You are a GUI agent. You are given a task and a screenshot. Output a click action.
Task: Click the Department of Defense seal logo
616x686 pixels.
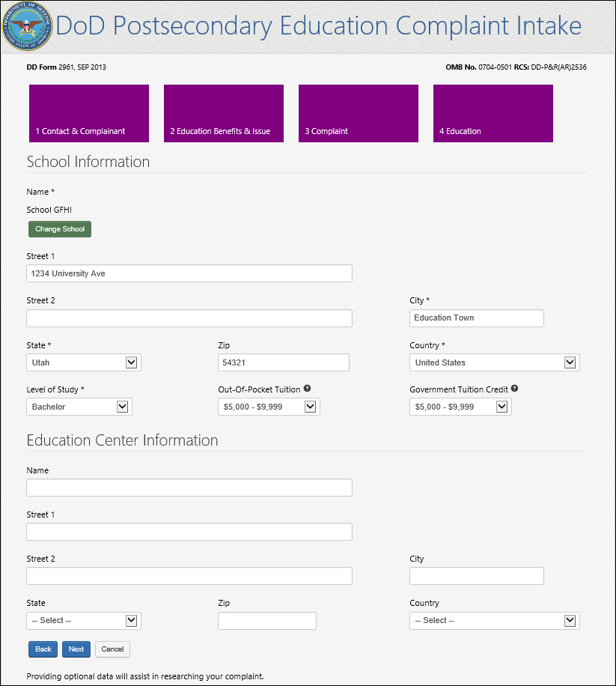click(x=28, y=26)
